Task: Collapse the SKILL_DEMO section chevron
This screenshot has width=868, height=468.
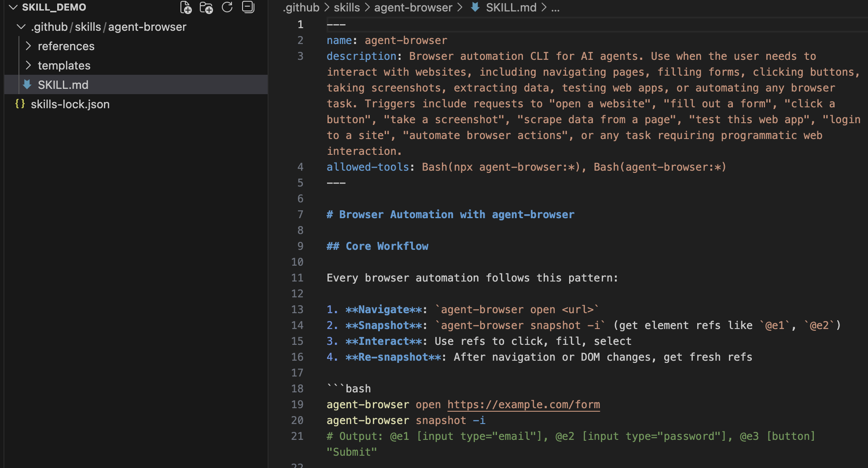Action: pyautogui.click(x=13, y=7)
